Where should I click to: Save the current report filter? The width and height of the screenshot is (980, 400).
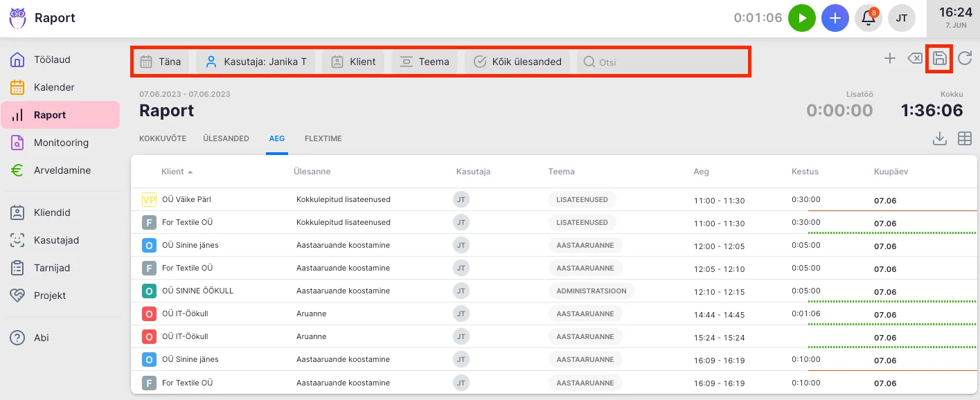939,59
